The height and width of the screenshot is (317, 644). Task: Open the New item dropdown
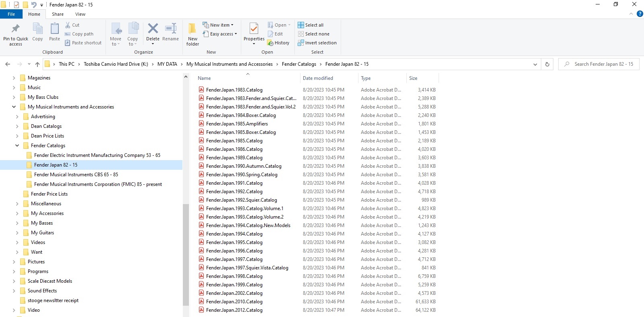tap(218, 25)
